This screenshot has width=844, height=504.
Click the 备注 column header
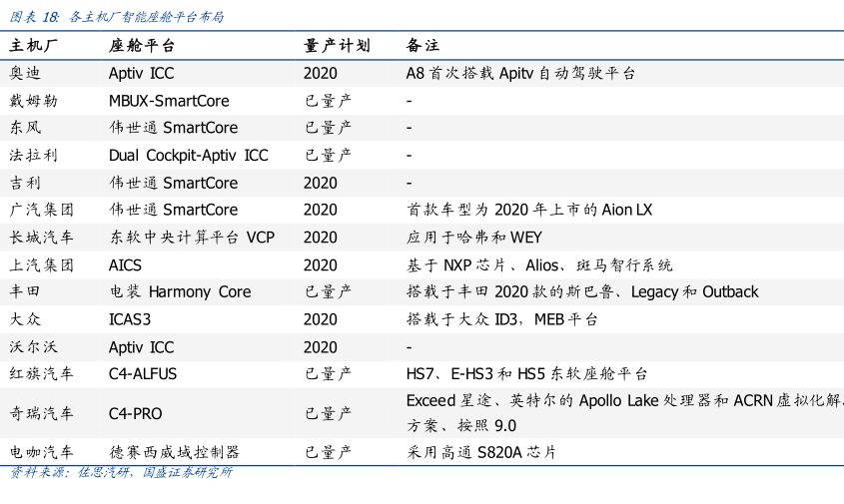422,46
